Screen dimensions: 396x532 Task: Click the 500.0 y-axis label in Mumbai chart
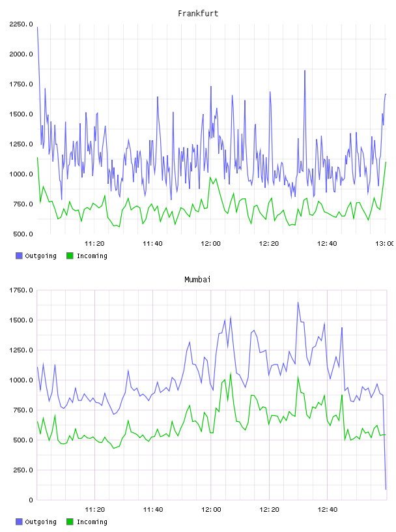pyautogui.click(x=23, y=440)
